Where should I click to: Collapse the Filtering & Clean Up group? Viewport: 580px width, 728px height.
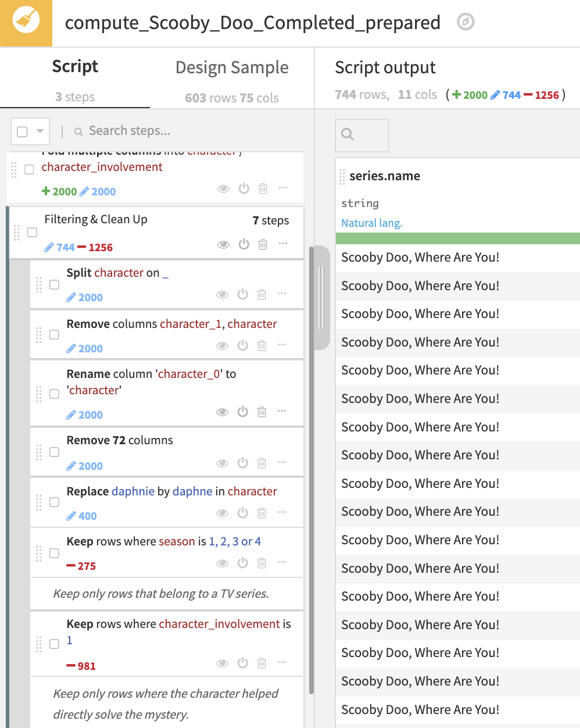click(96, 219)
